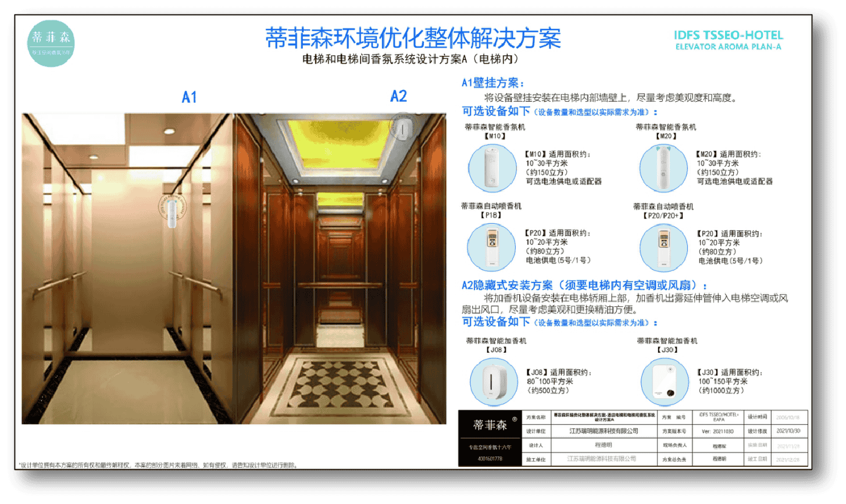Click the A2 label above right photo
The image size is (846, 504).
(x=399, y=96)
